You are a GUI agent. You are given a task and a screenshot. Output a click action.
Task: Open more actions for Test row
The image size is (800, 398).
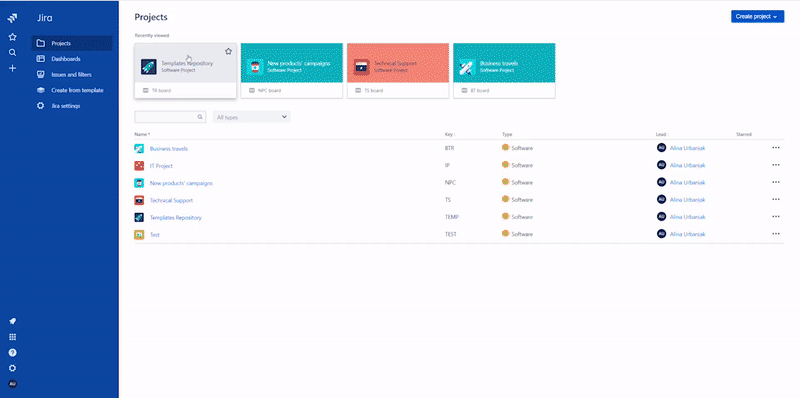(776, 234)
